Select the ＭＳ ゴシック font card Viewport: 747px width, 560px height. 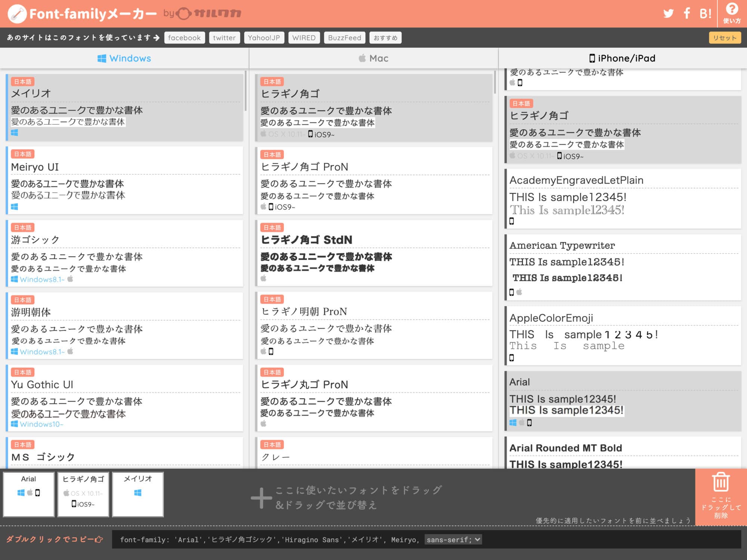pos(125,453)
